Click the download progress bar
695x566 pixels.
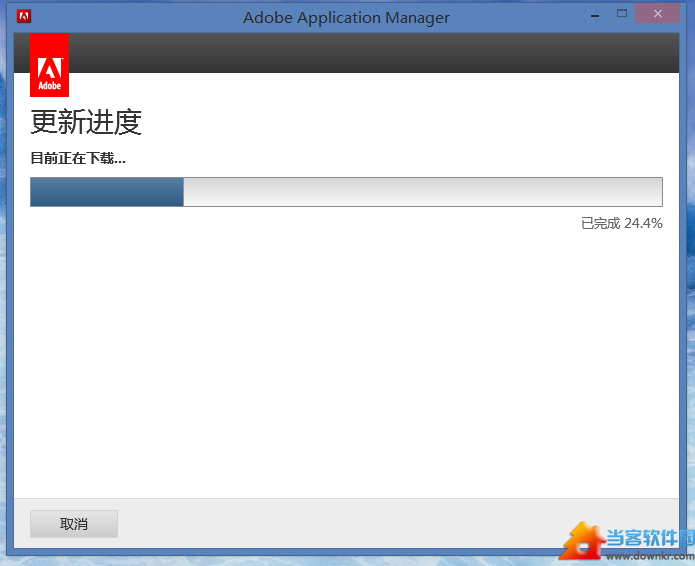pyautogui.click(x=346, y=192)
